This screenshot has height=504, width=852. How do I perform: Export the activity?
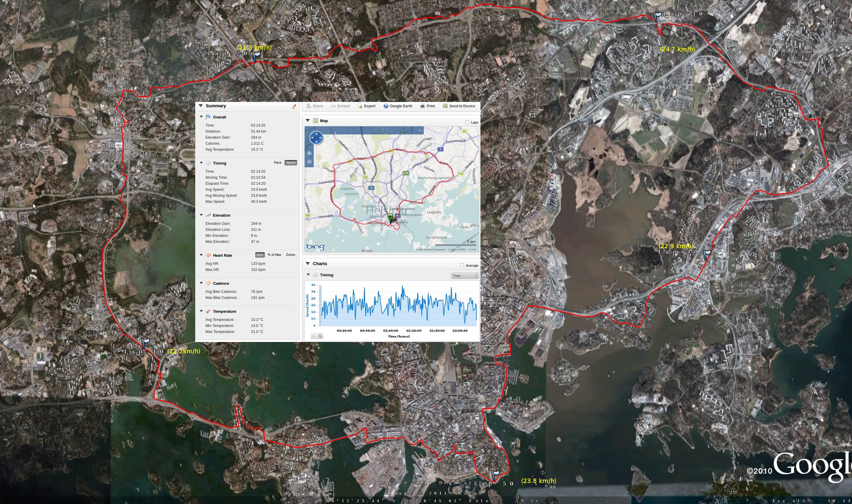pyautogui.click(x=366, y=106)
